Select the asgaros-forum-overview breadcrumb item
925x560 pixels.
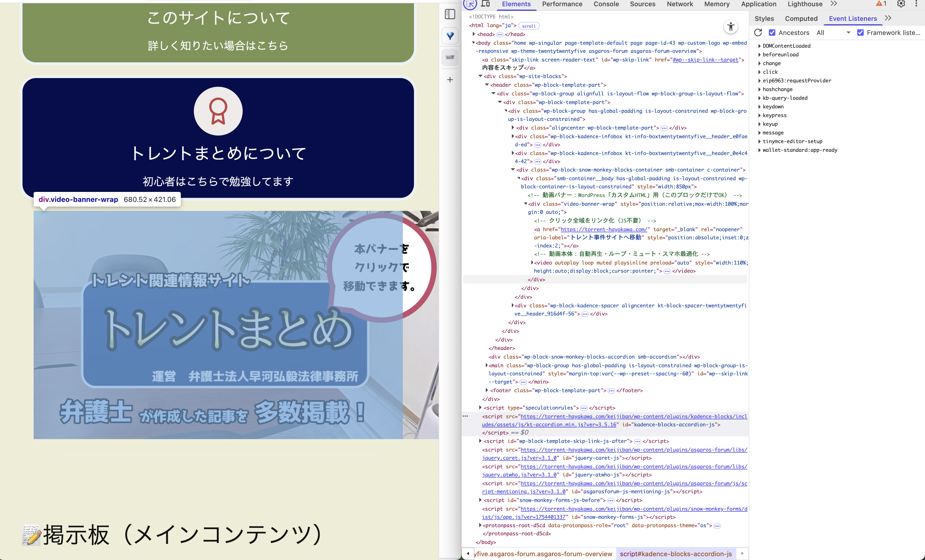543,553
